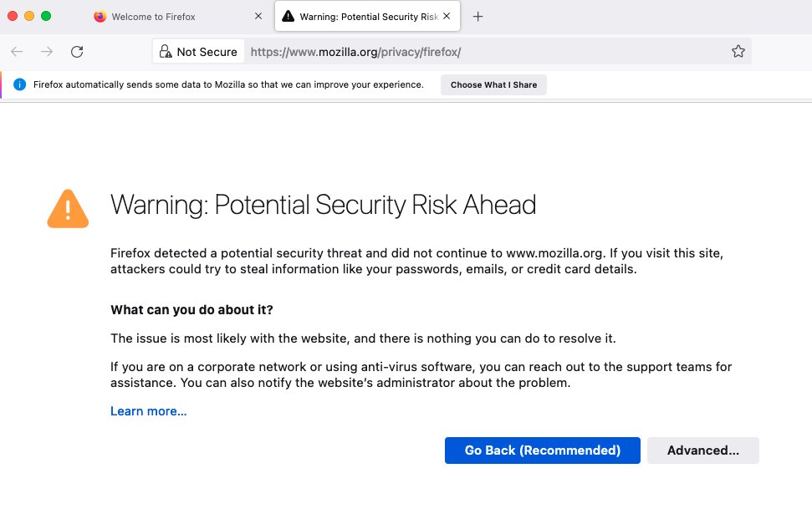Close the Welcome to Firefox tab
Image resolution: width=812 pixels, height=509 pixels.
click(x=258, y=17)
